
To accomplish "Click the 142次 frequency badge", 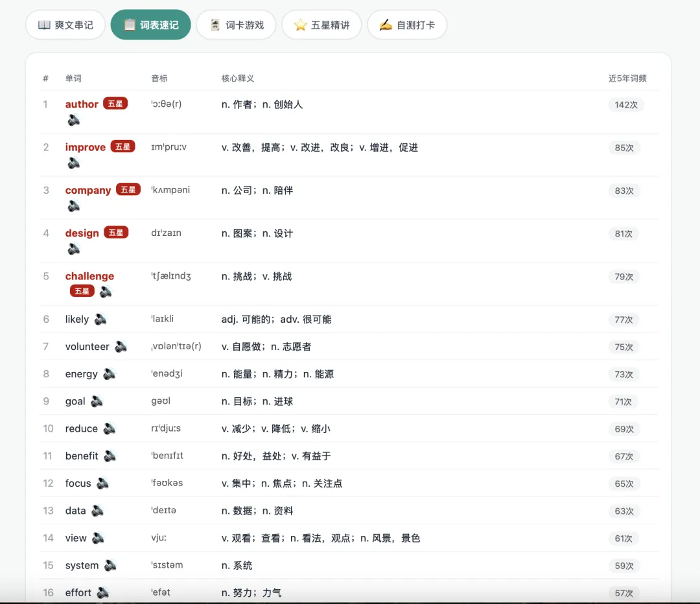I will [626, 105].
